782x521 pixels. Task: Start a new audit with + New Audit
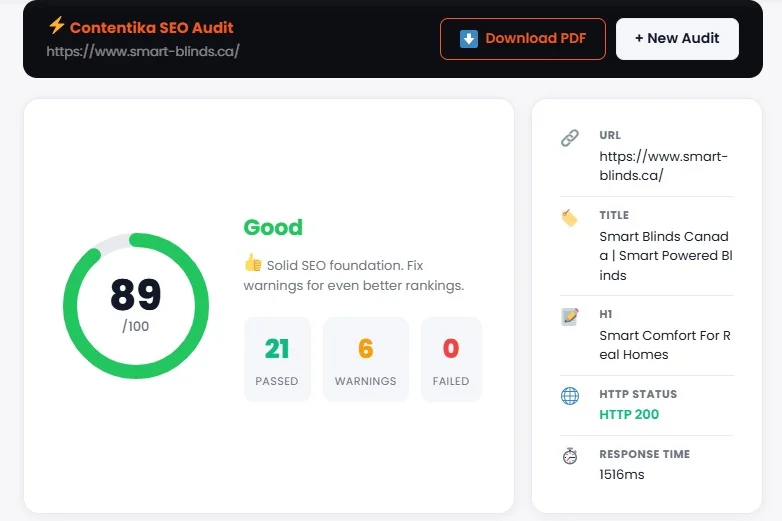[677, 39]
